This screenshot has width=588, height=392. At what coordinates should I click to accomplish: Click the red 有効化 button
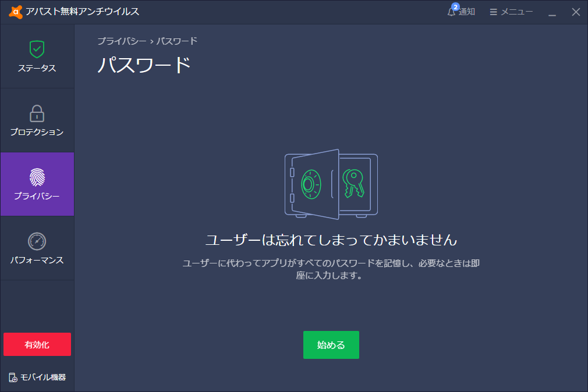tap(37, 344)
